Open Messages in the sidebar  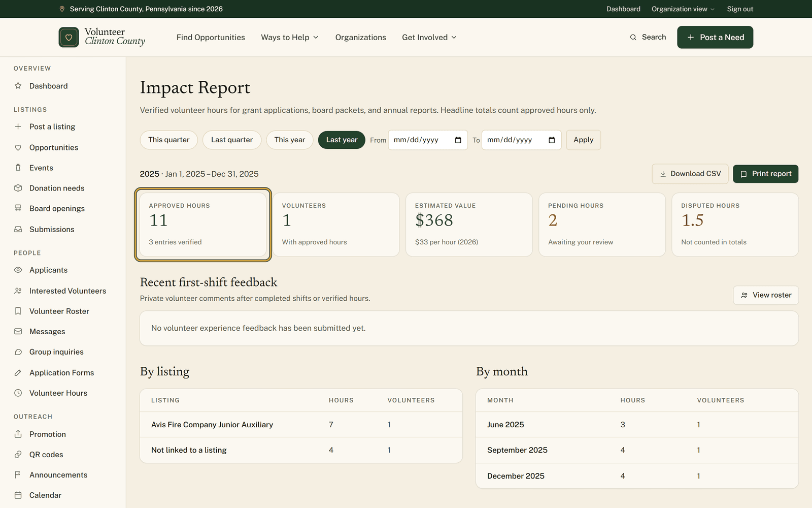point(47,331)
